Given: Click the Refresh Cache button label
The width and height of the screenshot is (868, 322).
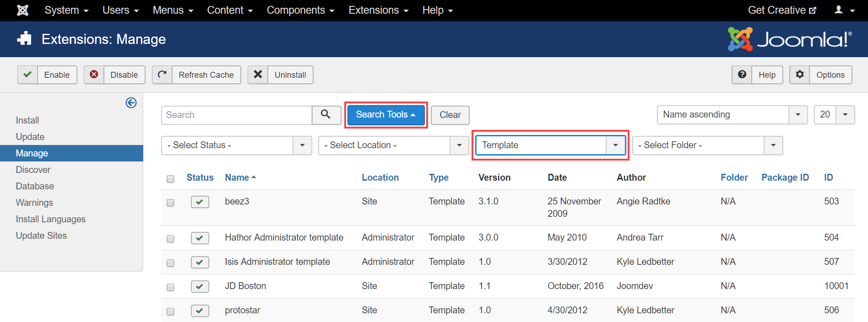Looking at the screenshot, I should 206,75.
